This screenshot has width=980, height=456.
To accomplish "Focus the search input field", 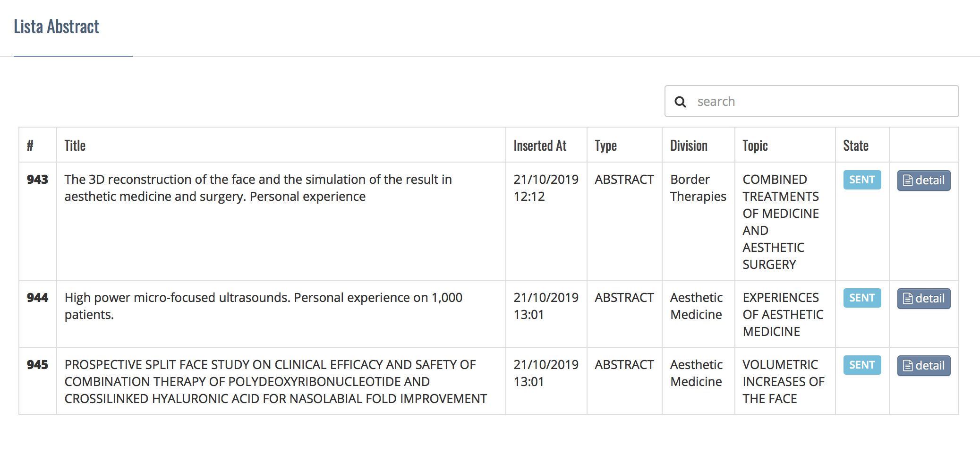I will click(x=811, y=101).
